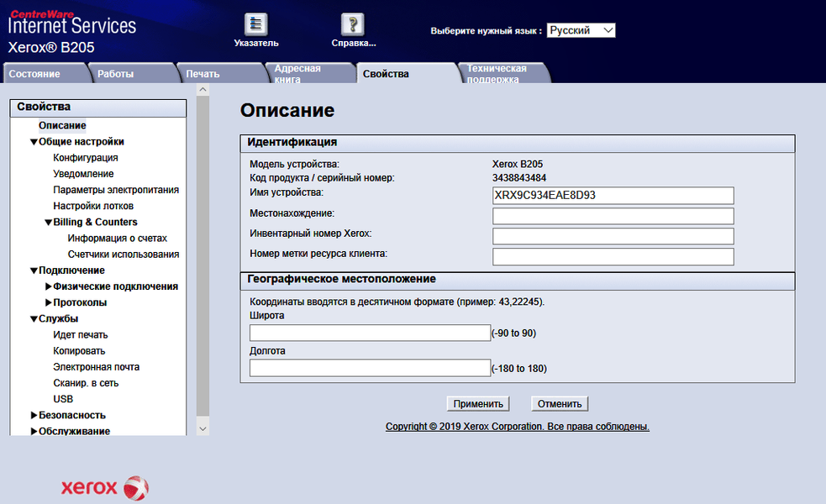Open the Xerox Corporation copyright link

click(518, 427)
